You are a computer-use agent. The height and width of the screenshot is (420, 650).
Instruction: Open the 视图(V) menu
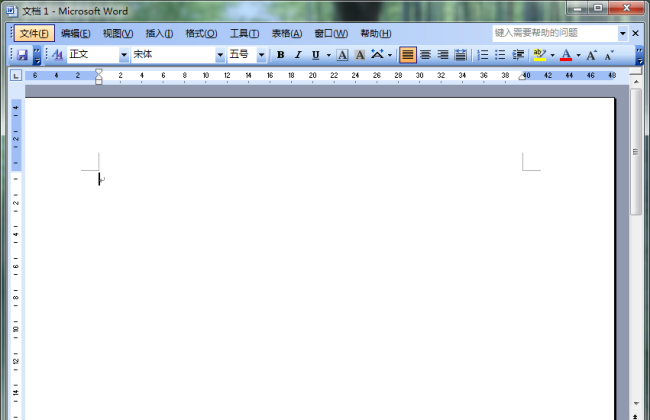click(118, 34)
